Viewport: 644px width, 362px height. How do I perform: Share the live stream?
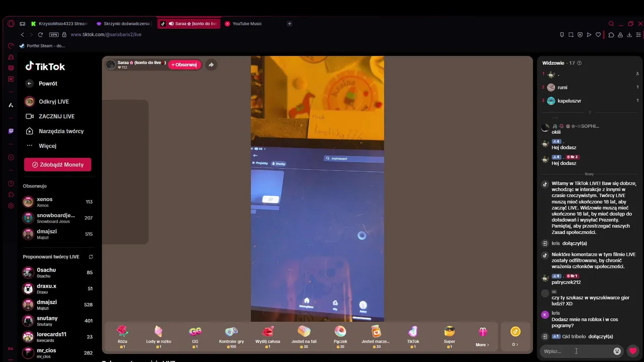[211, 65]
